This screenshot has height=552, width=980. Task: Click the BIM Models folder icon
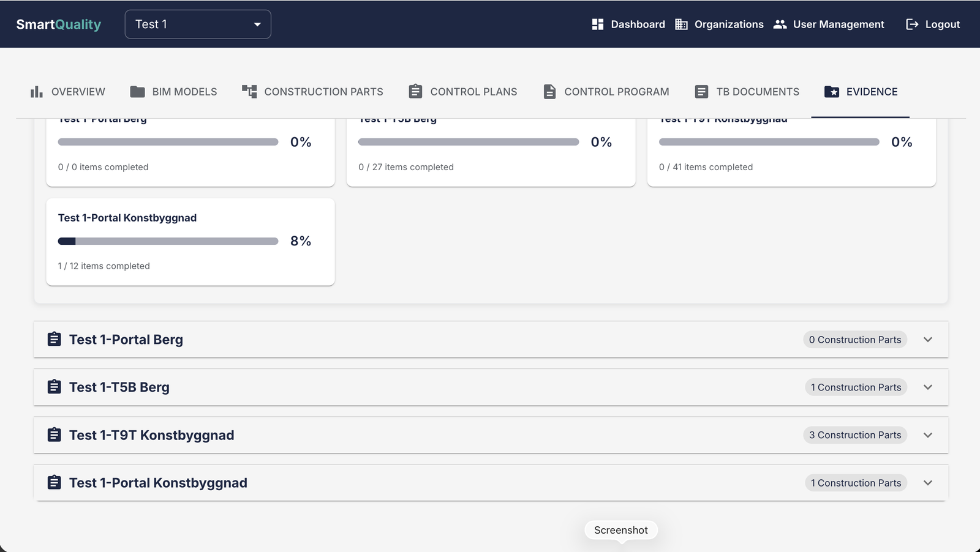click(x=138, y=92)
